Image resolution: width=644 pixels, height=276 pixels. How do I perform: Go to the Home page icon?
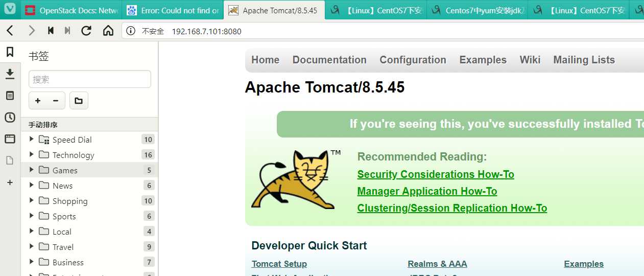[x=108, y=31]
